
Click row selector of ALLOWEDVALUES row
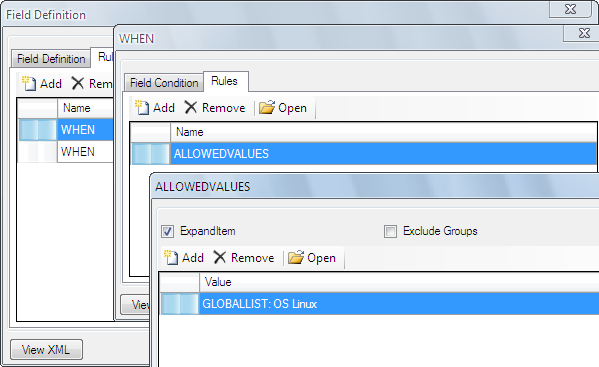(x=151, y=154)
